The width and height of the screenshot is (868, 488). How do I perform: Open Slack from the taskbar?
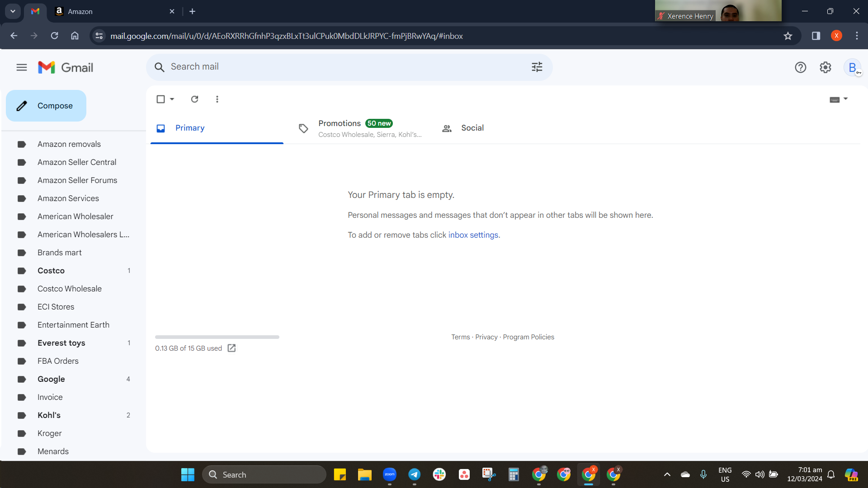coord(439,474)
